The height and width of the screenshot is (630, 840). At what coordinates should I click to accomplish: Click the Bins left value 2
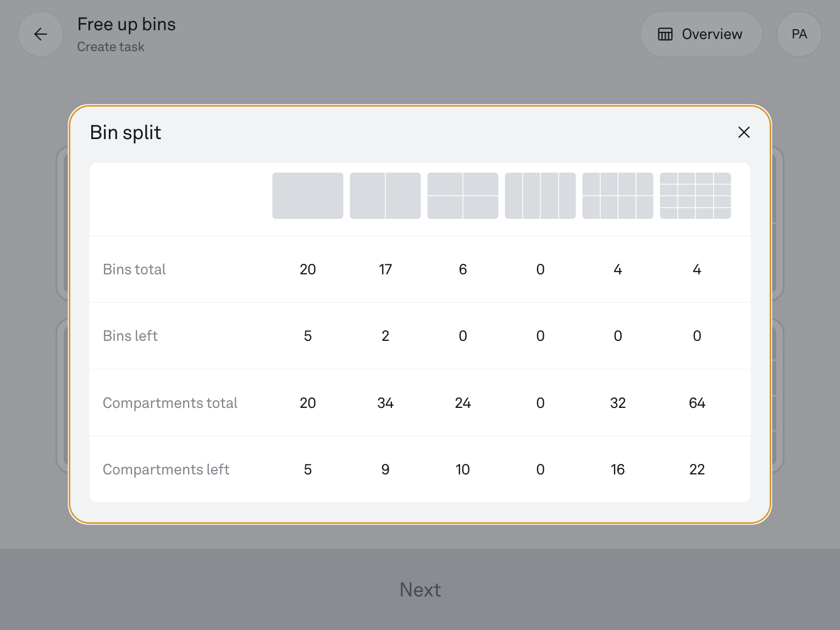click(x=385, y=336)
